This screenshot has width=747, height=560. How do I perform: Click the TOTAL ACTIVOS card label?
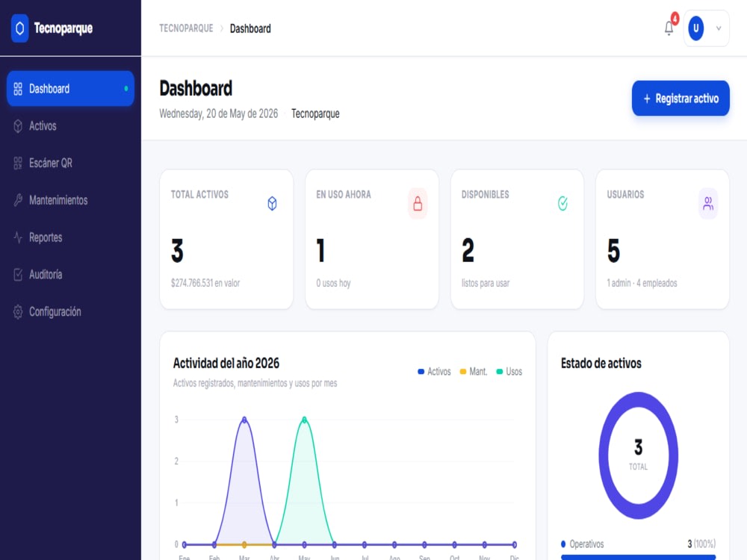point(199,194)
